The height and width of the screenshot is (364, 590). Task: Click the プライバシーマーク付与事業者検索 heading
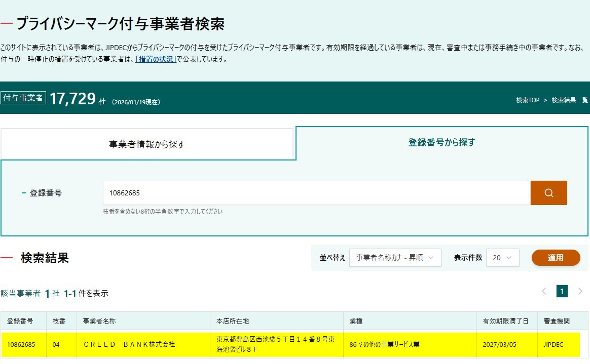[120, 24]
